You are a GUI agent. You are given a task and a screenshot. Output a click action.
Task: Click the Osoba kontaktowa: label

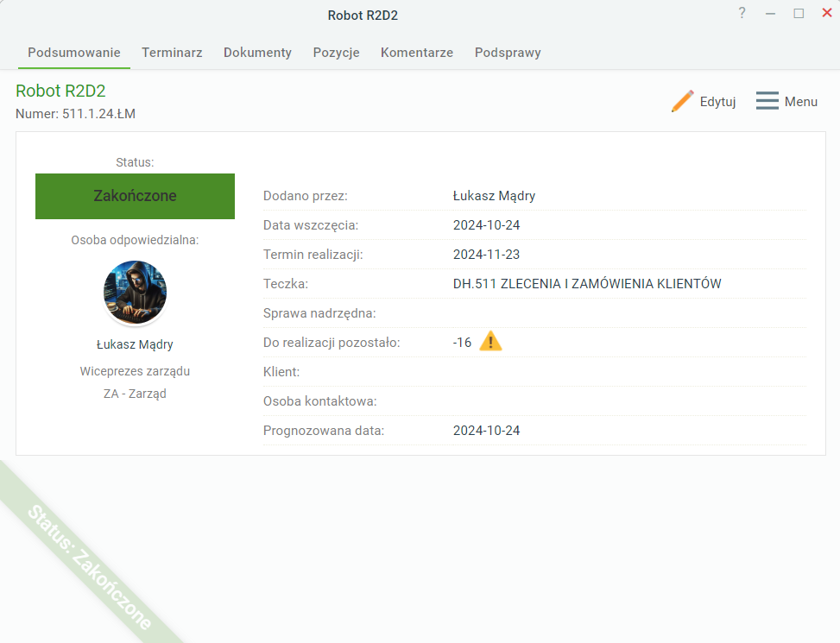coord(319,401)
